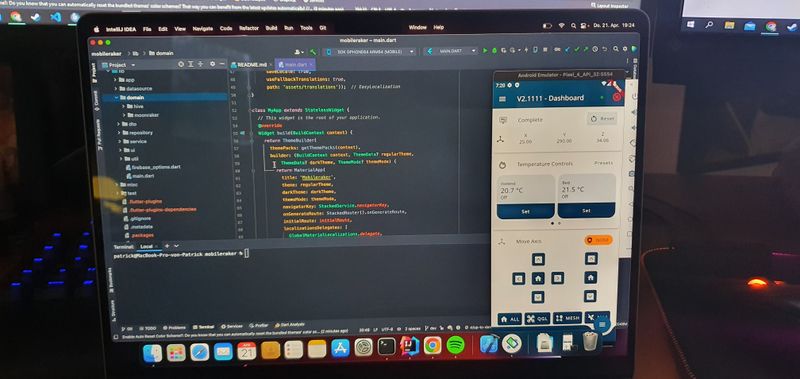
Task: Set bed temperature button
Action: coord(586,210)
